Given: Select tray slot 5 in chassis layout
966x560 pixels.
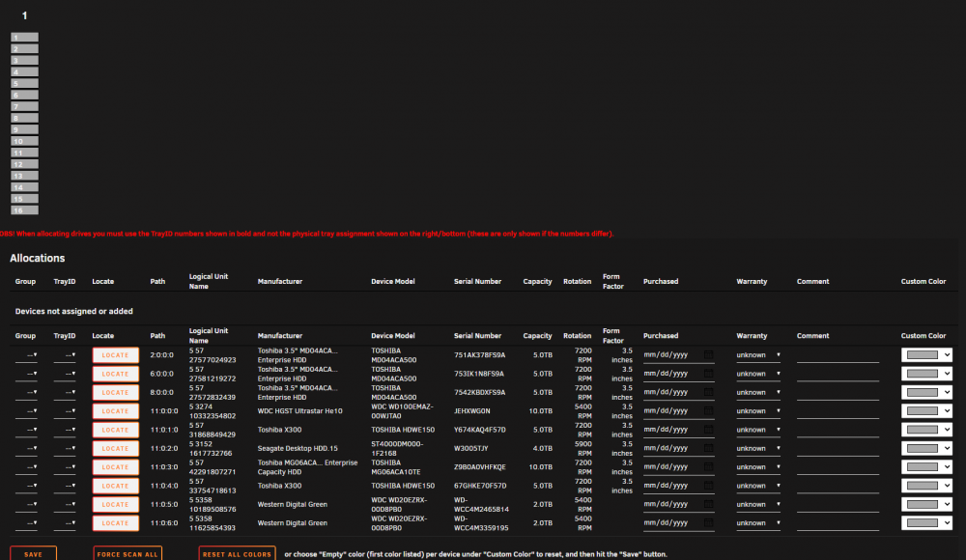Looking at the screenshot, I should click(x=25, y=84).
